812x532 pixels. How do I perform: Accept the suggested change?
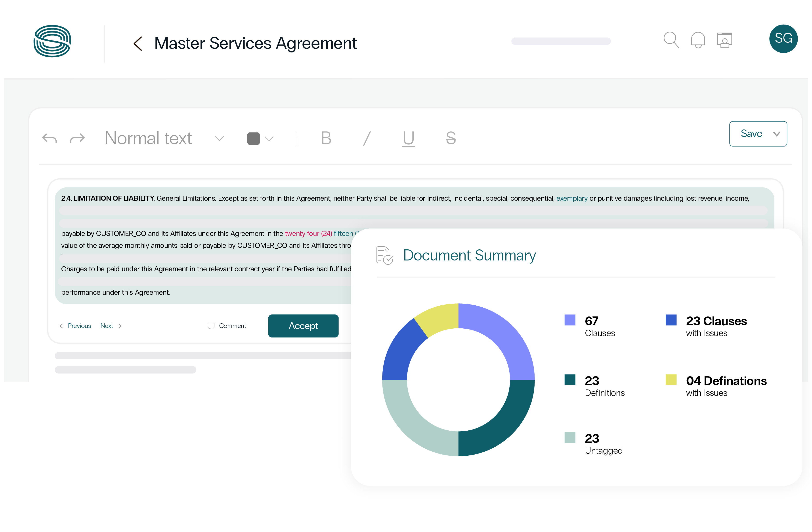coord(303,326)
